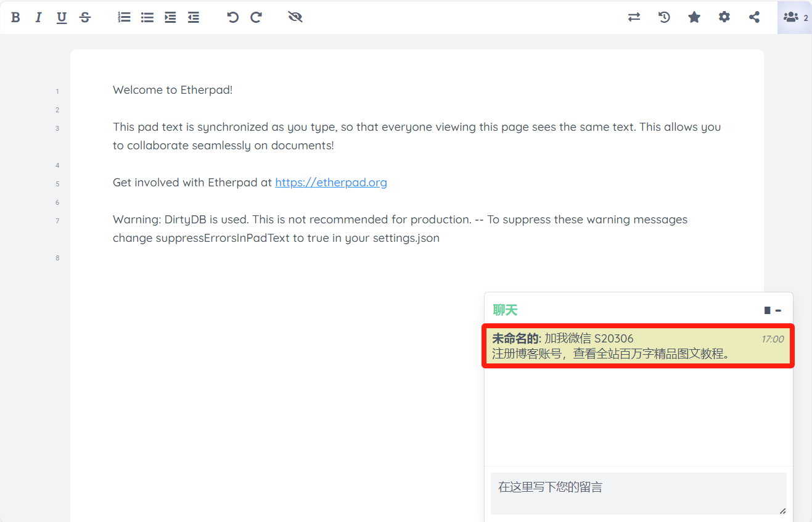Image resolution: width=812 pixels, height=522 pixels.
Task: Clear authorship colors with crossed-eye icon
Action: click(x=295, y=17)
